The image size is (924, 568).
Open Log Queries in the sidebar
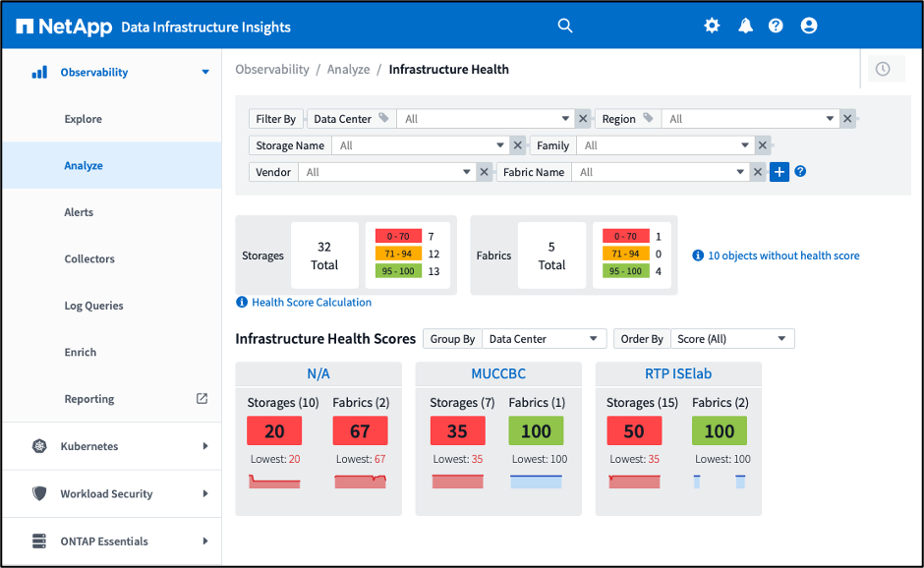click(93, 306)
